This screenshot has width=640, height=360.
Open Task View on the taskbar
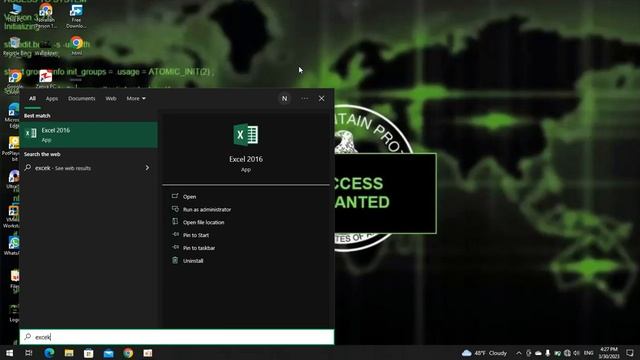(x=29, y=353)
